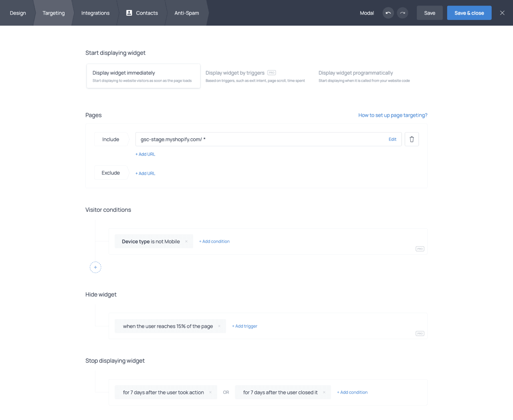The image size is (513, 420).
Task: Add trigger in Hide widget section
Action: coord(244,326)
